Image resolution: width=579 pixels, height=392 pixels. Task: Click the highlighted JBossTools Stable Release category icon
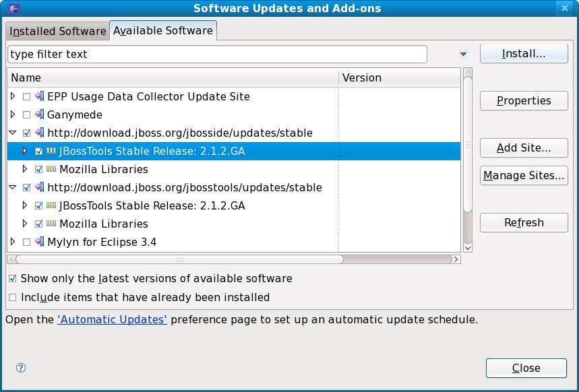click(x=51, y=152)
